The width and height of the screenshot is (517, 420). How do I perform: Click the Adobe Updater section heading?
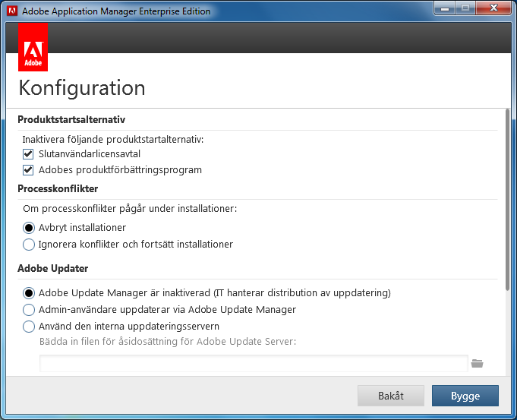pos(52,268)
